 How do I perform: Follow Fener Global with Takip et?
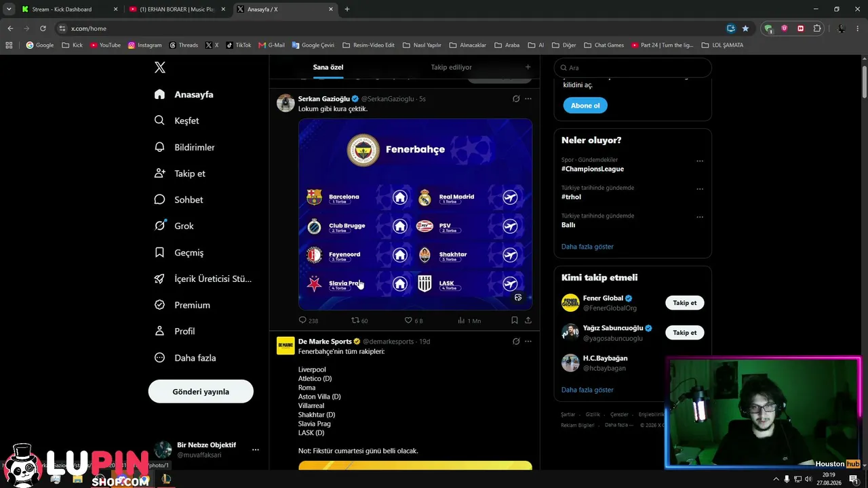pyautogui.click(x=684, y=303)
